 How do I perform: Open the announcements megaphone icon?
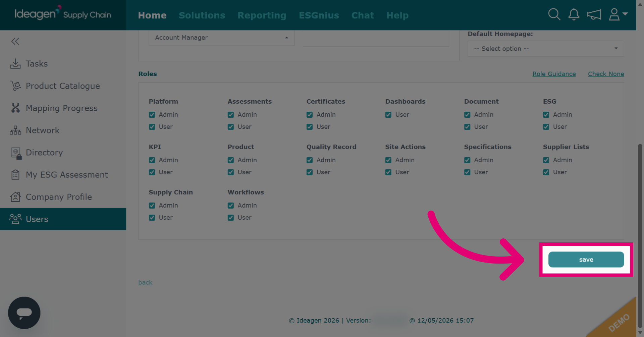594,14
